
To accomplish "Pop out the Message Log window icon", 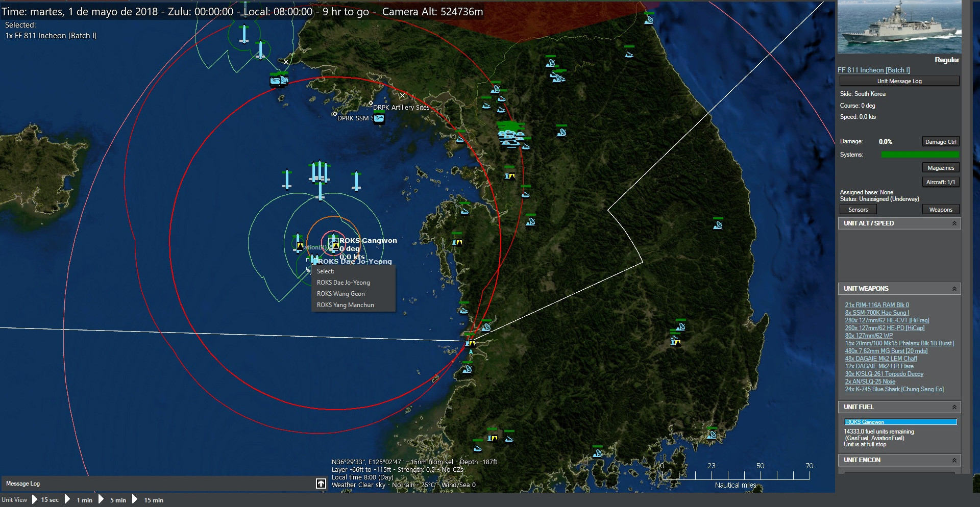I will click(x=321, y=484).
